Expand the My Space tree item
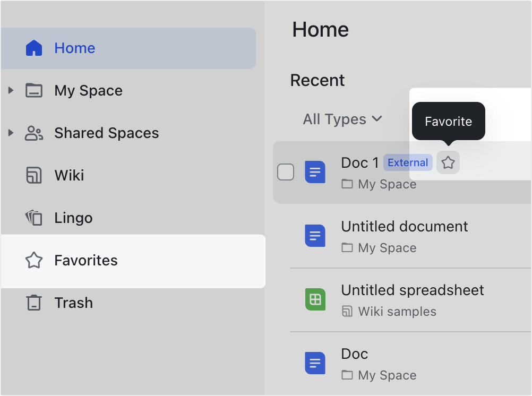This screenshot has width=532, height=396. [12, 90]
